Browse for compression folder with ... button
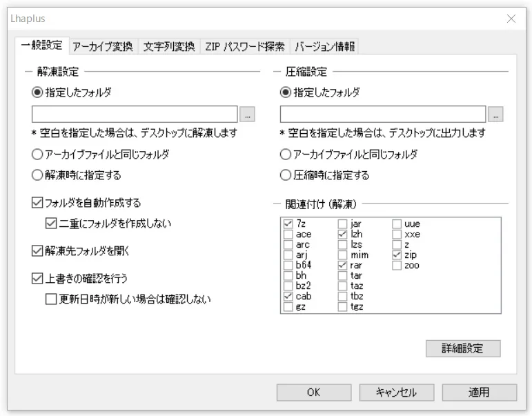 [495, 114]
